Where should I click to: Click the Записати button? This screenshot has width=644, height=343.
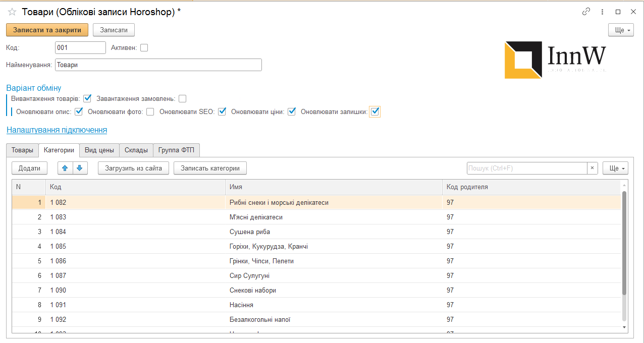[x=114, y=30]
